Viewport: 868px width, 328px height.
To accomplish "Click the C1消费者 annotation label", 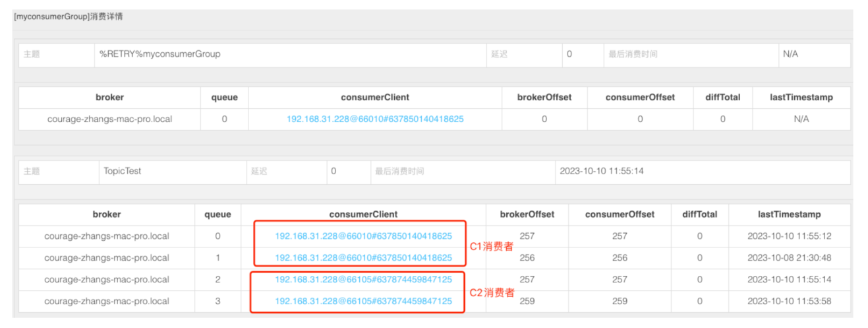I will point(491,246).
